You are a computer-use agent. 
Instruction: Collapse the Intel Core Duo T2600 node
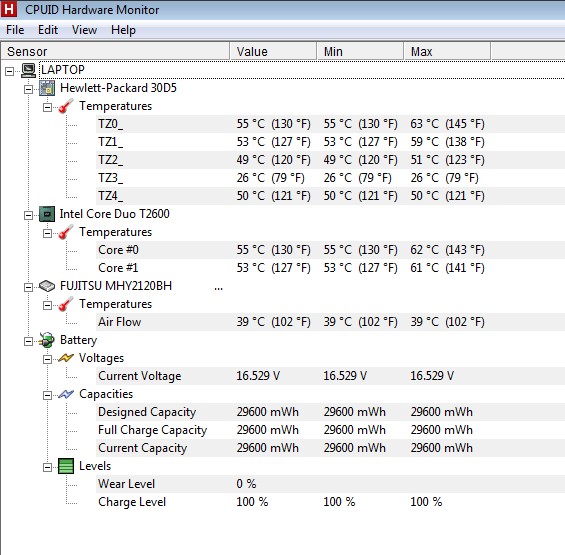28,216
